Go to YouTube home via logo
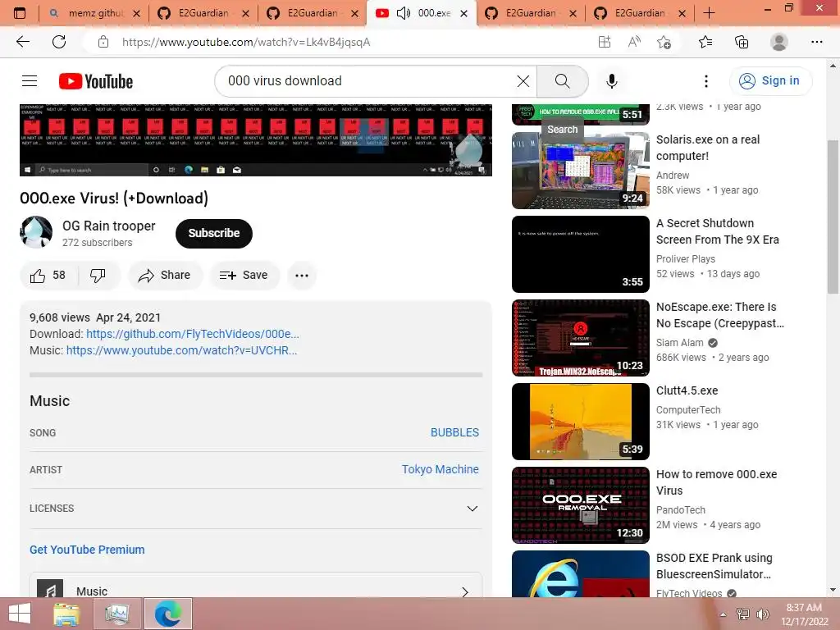 (x=96, y=81)
